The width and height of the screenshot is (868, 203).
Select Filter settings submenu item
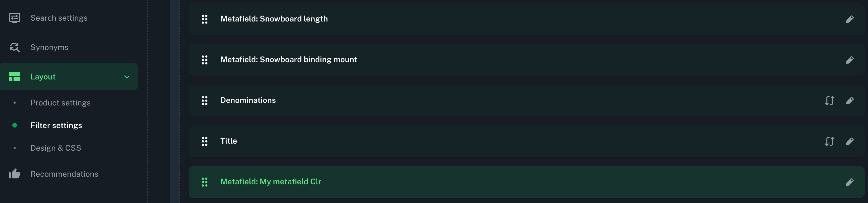click(56, 125)
